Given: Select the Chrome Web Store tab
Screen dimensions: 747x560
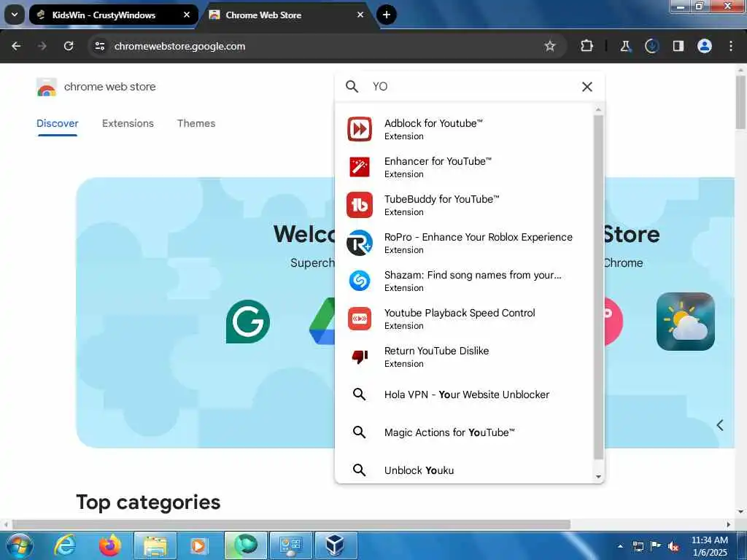Looking at the screenshot, I should [x=287, y=15].
